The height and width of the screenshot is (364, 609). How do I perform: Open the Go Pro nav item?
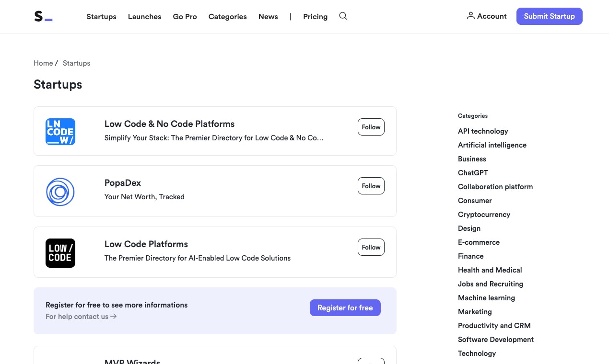[185, 16]
